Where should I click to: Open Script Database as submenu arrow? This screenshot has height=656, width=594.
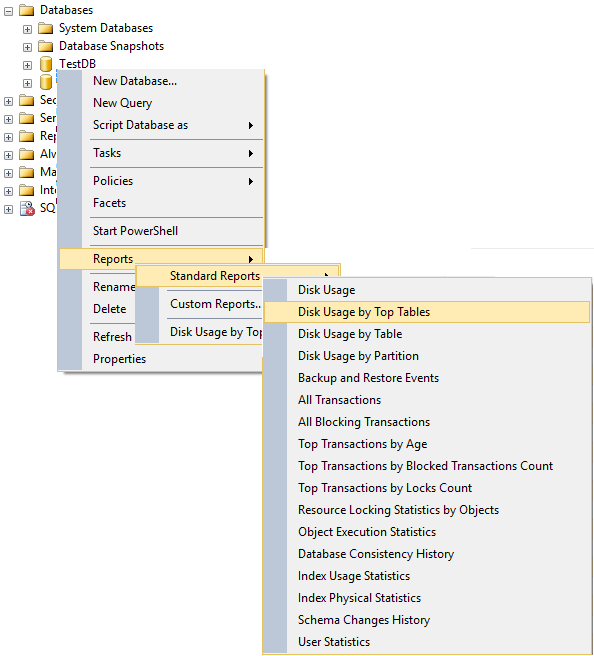(x=251, y=125)
